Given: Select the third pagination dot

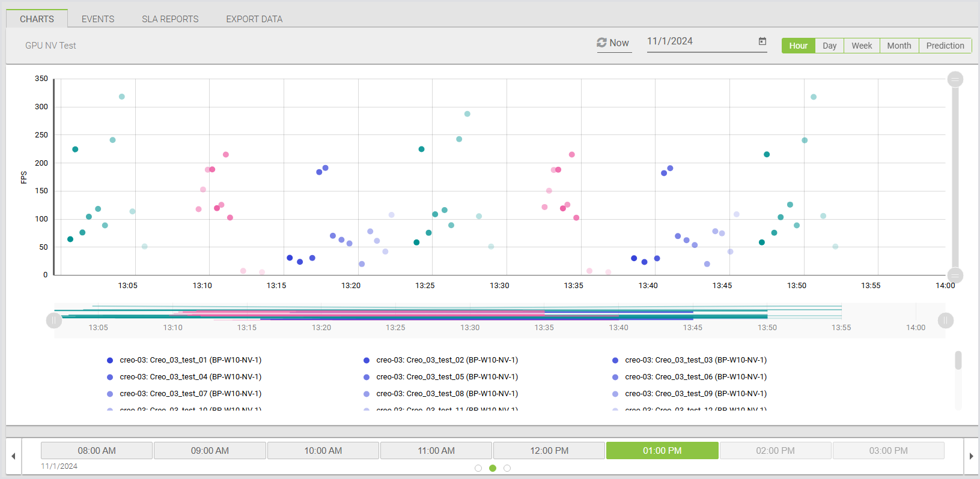Looking at the screenshot, I should coord(507,468).
